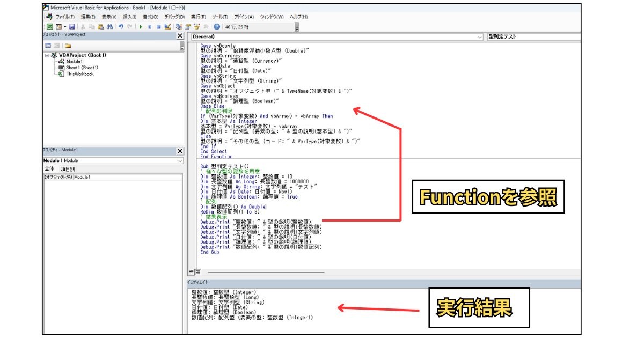The width and height of the screenshot is (644, 338).
Task: Select Sheet1 (Sheet1) in the project tree
Action: click(82, 68)
